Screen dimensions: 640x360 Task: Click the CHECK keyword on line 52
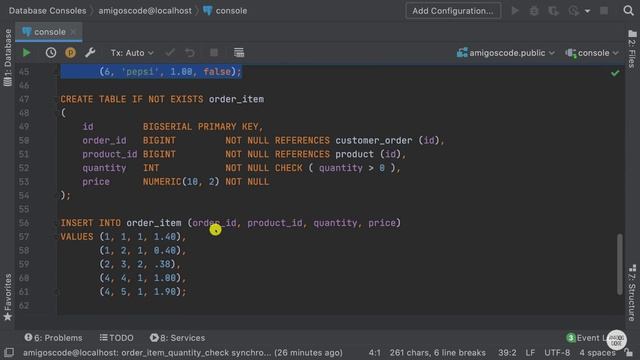(x=289, y=168)
